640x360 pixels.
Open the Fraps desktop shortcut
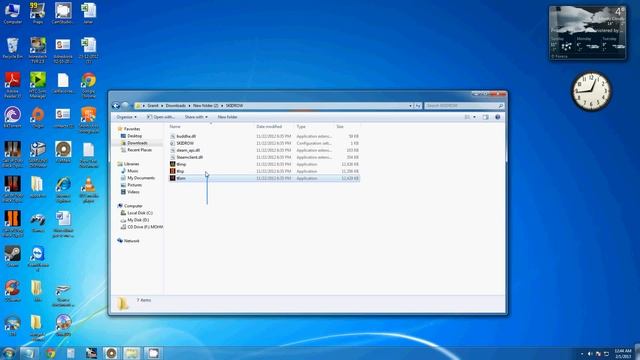point(38,12)
